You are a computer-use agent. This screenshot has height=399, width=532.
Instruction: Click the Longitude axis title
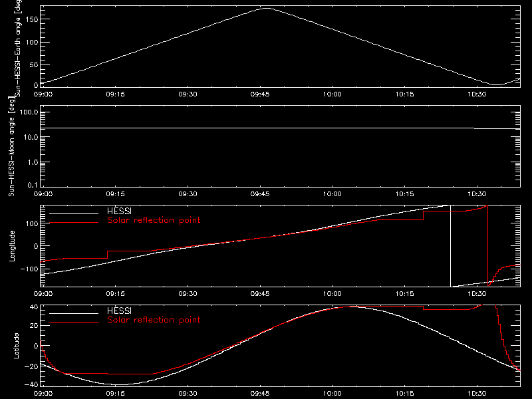coord(12,246)
